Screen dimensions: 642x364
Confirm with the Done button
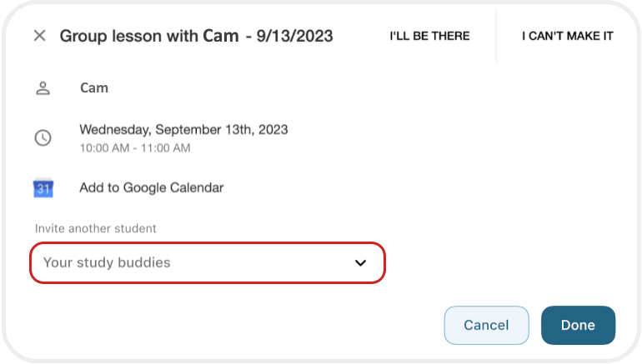tap(578, 325)
